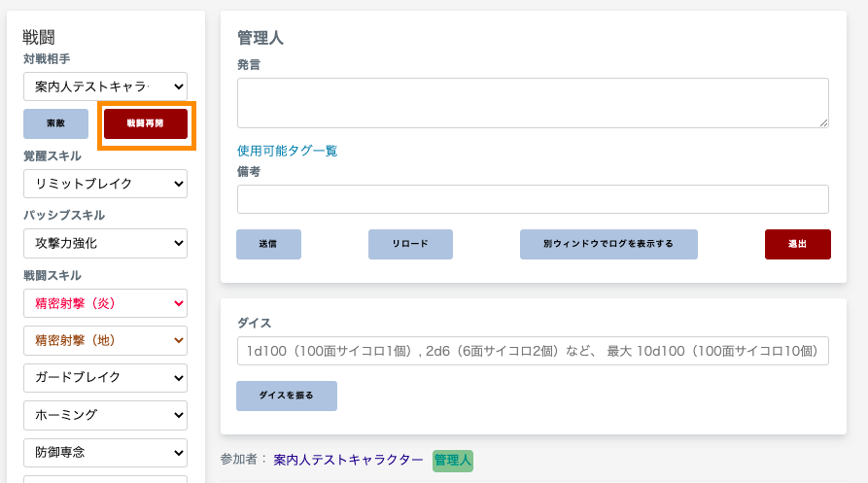
Task: Click the red 退出 leave button
Action: 798,244
